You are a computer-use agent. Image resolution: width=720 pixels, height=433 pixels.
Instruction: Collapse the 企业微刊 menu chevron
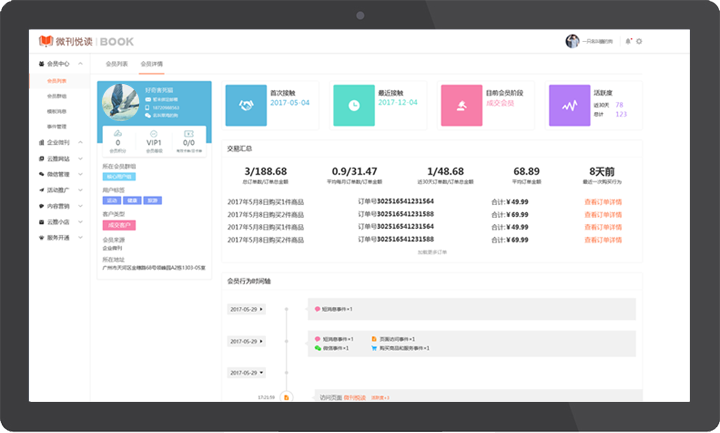coord(80,142)
